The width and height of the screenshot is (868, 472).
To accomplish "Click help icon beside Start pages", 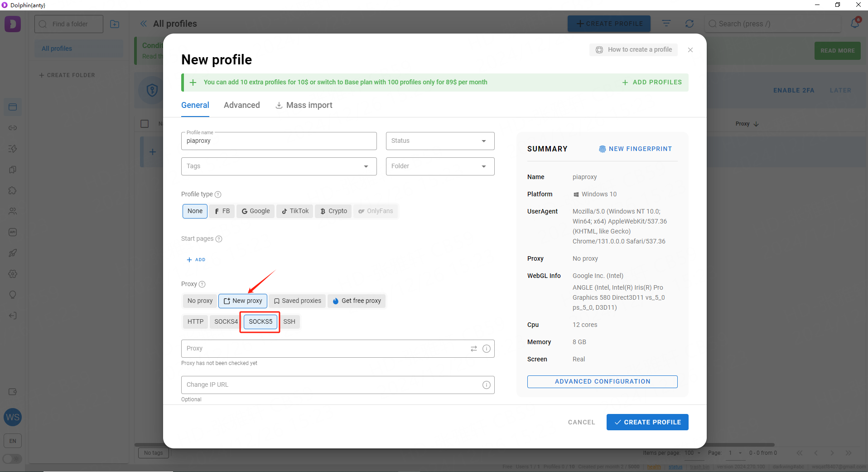I will tap(219, 239).
